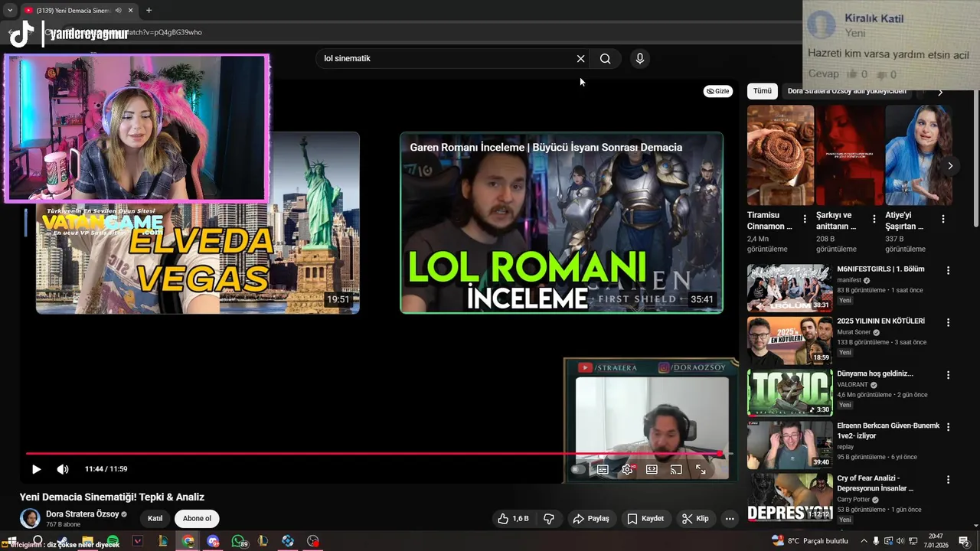Open the Chrome taskbar icon

[x=188, y=541]
